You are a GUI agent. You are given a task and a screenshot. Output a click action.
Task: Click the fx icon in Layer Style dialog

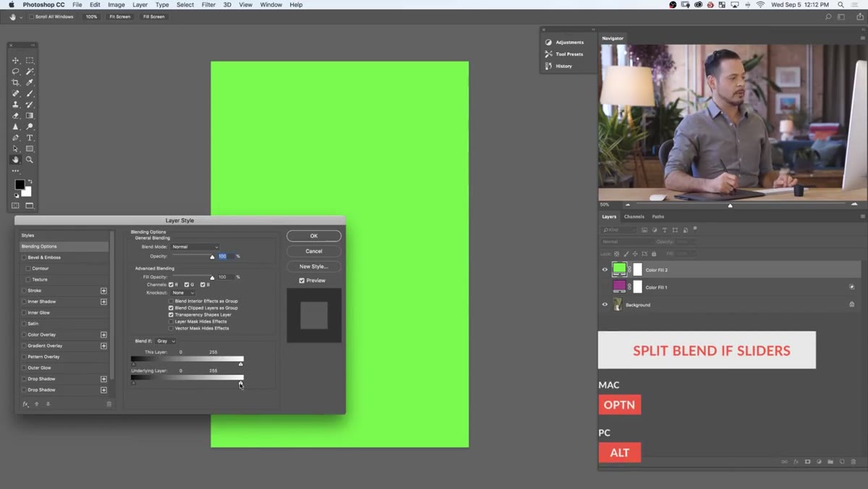25,404
